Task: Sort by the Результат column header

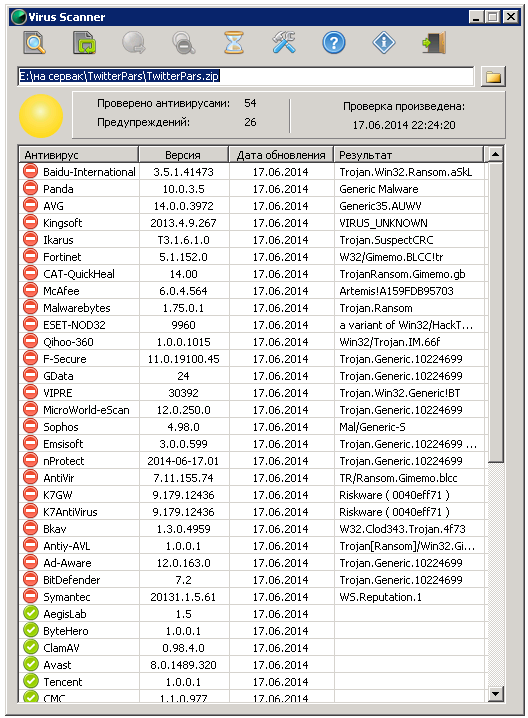Action: coord(408,155)
